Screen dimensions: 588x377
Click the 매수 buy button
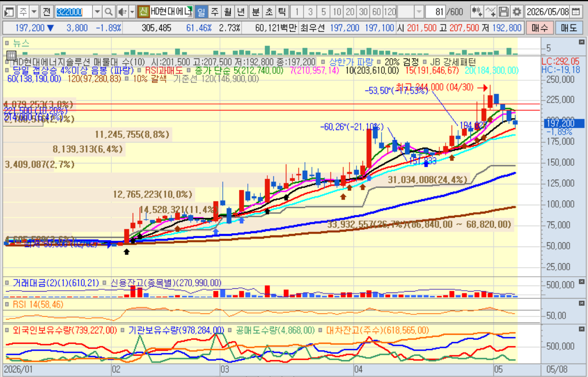[x=540, y=28]
